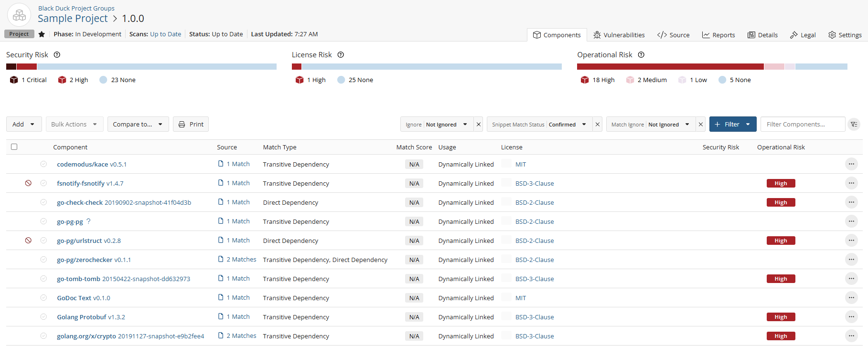Click policy violation icon on fsnotify-fsnotify row
Viewport: 868px width, 346px height.
(x=28, y=183)
